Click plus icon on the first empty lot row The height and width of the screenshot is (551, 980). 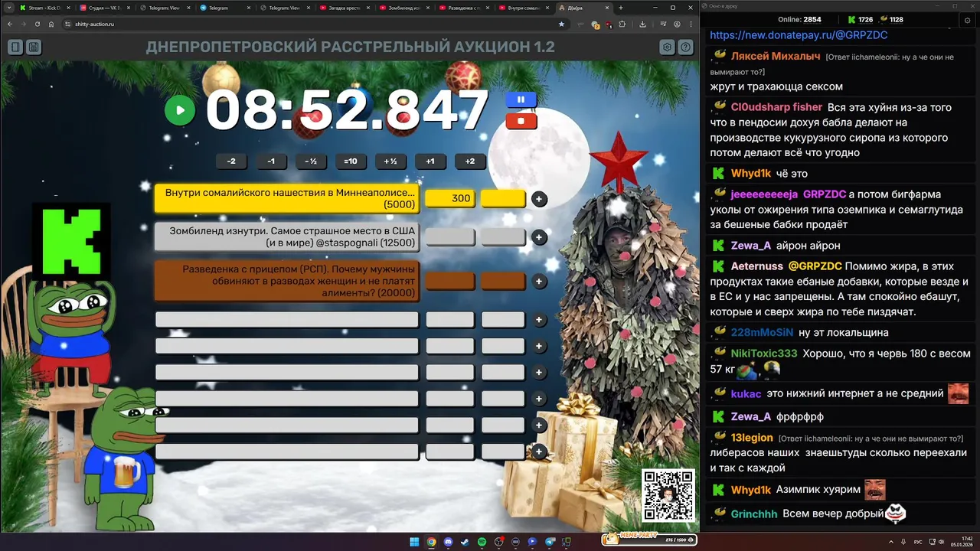click(539, 320)
